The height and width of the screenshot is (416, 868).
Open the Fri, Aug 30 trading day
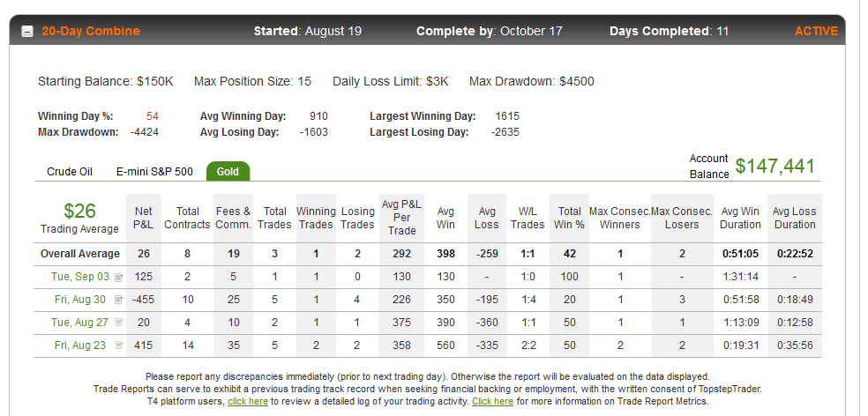pos(80,300)
